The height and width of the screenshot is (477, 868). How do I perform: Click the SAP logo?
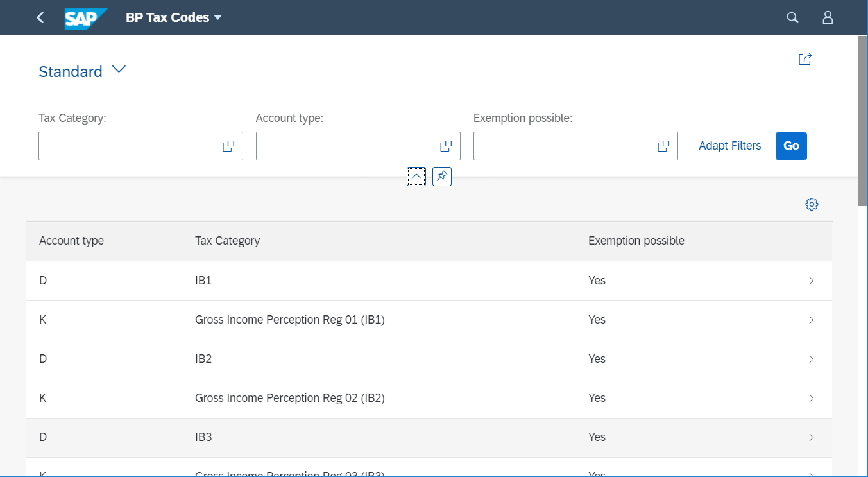click(85, 18)
